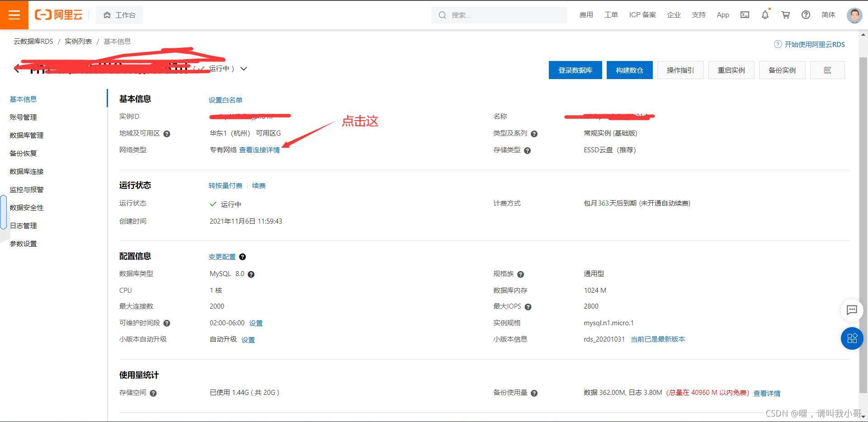Switch language via 简体
Viewport: 868px width, 422px height.
tap(828, 15)
